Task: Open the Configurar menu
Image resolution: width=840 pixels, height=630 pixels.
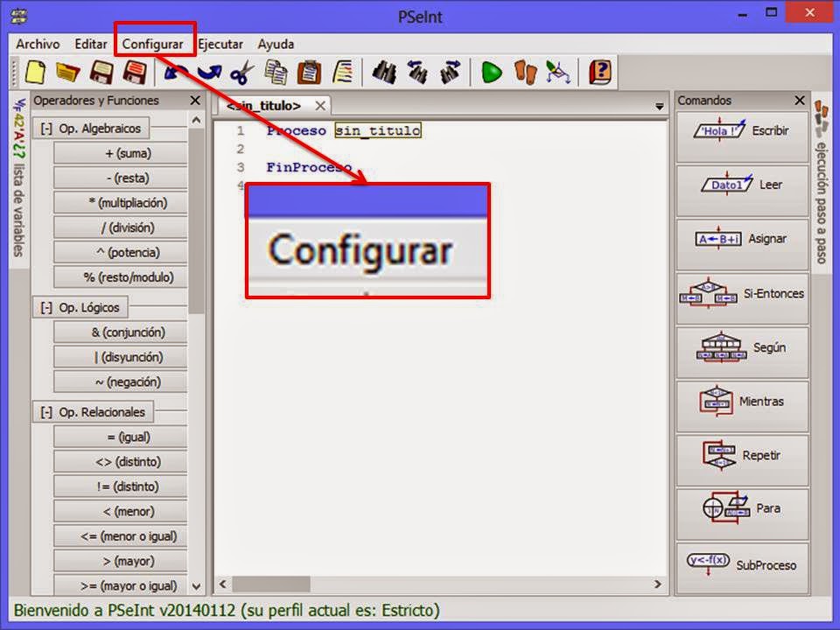Action: coord(152,44)
